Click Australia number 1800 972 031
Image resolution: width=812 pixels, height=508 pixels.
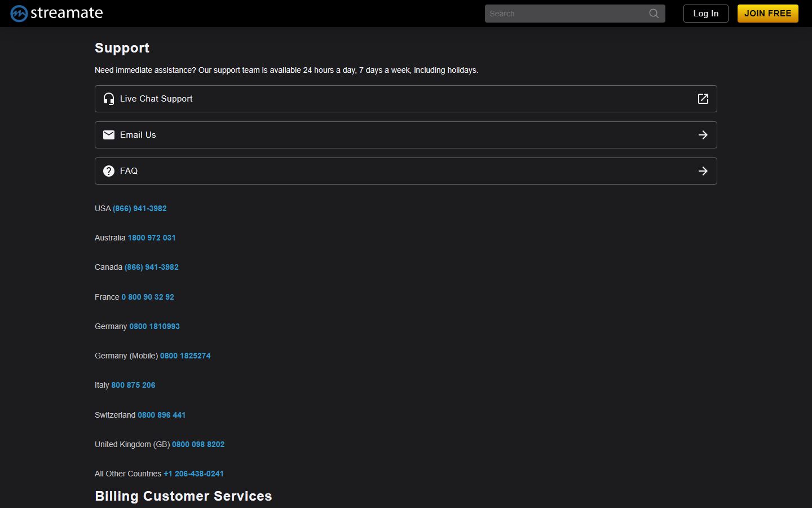click(152, 238)
